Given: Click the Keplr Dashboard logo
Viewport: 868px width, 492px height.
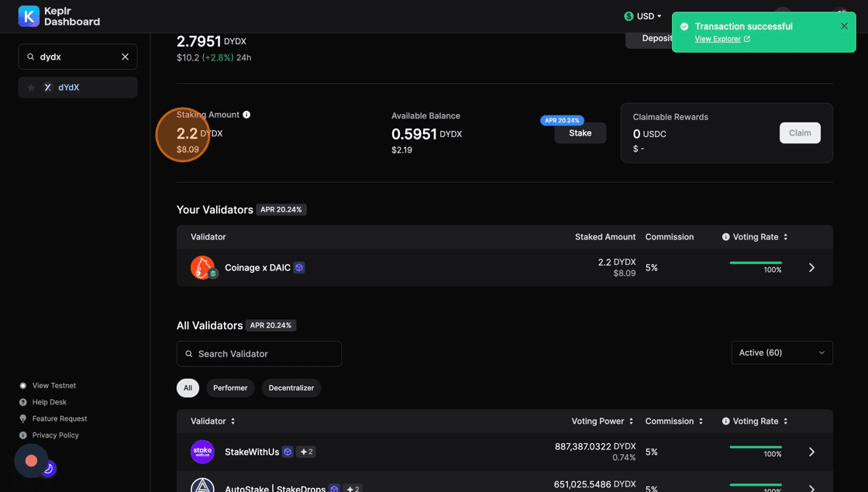Looking at the screenshot, I should (59, 16).
